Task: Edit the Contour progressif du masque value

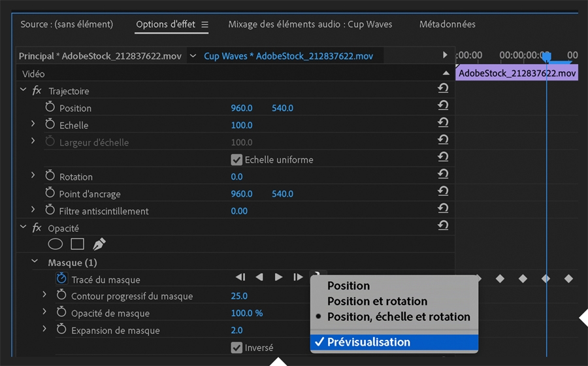Action: click(x=239, y=296)
